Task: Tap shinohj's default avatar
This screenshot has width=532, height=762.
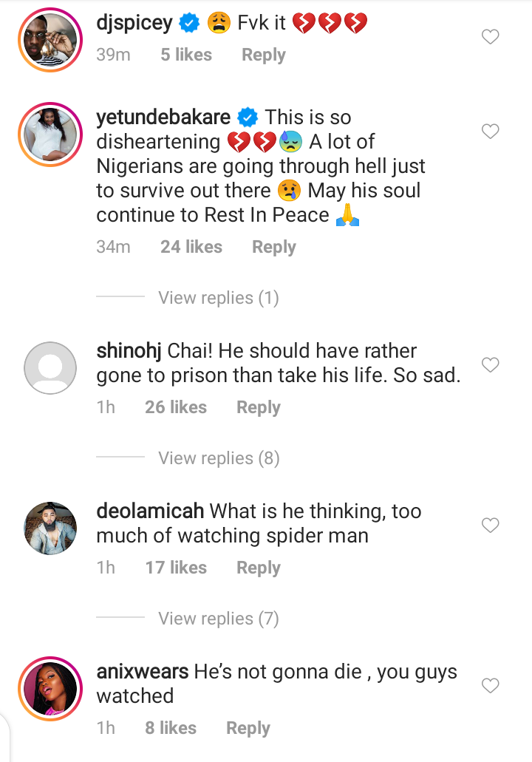Action: 50,367
